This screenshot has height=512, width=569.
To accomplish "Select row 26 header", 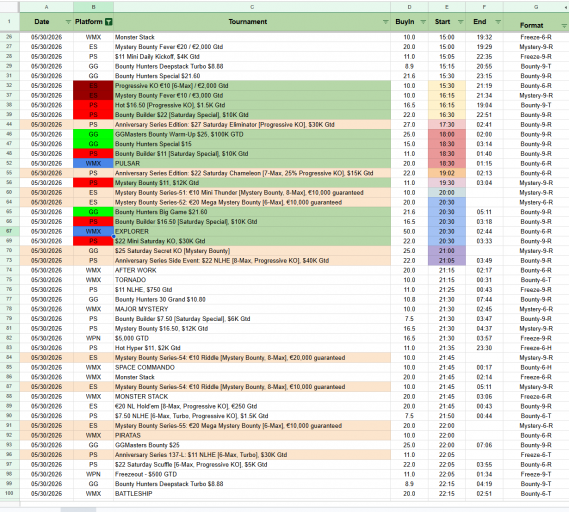I will [x=9, y=37].
